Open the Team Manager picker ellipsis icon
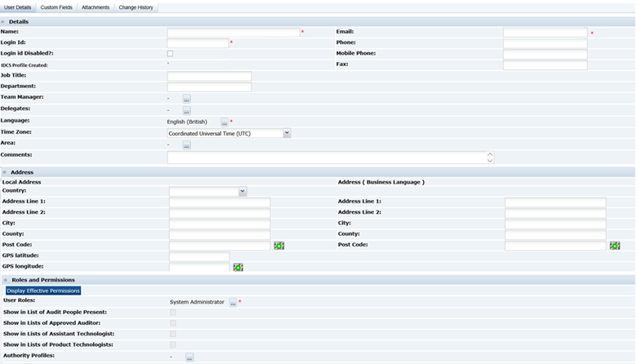This screenshot has width=637, height=364. coord(186,99)
